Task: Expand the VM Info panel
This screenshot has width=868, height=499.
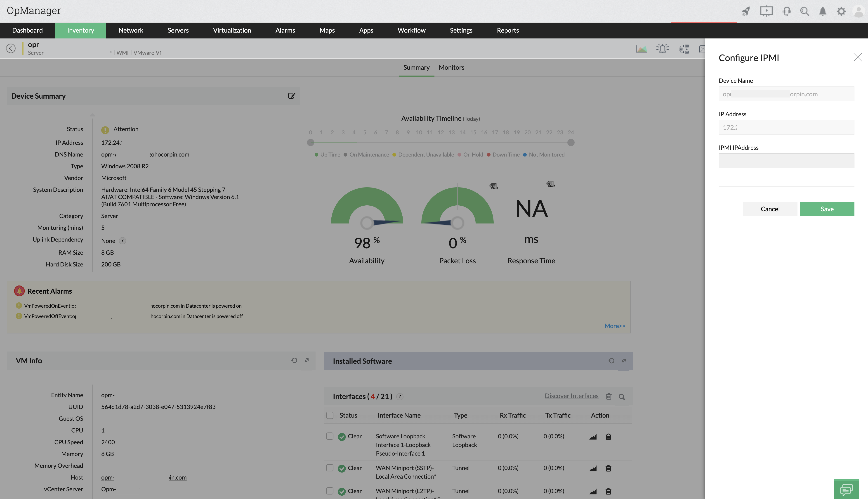Action: click(307, 360)
